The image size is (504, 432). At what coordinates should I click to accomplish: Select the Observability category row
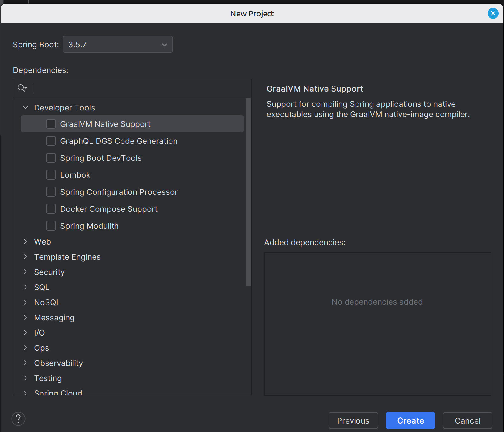[x=58, y=363]
